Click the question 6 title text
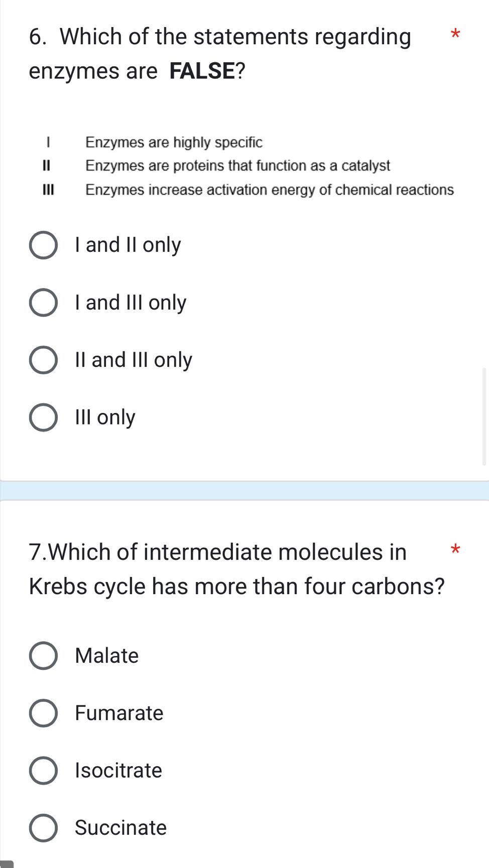 [x=220, y=53]
